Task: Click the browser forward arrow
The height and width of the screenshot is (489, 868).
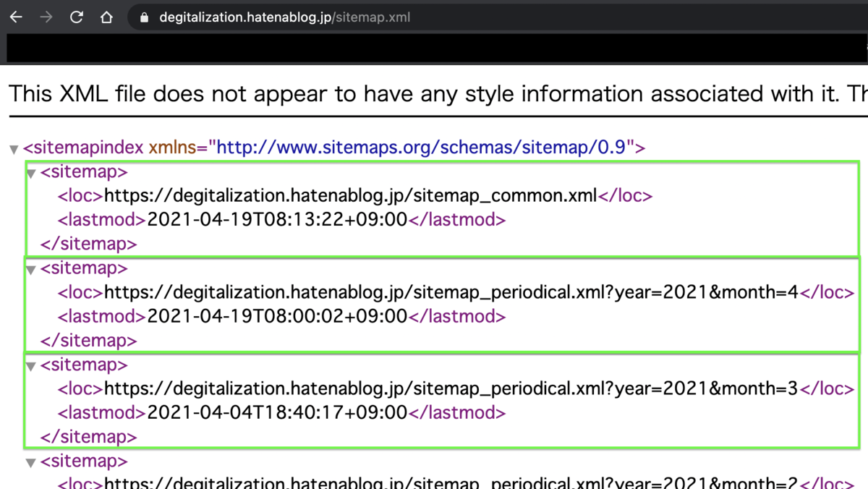Action: click(x=46, y=17)
